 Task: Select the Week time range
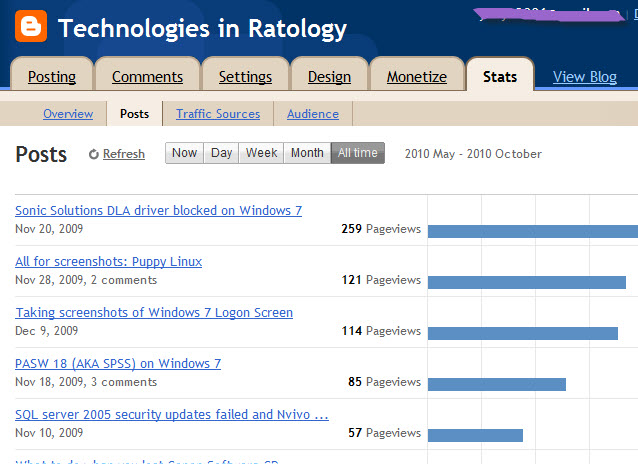coord(261,153)
